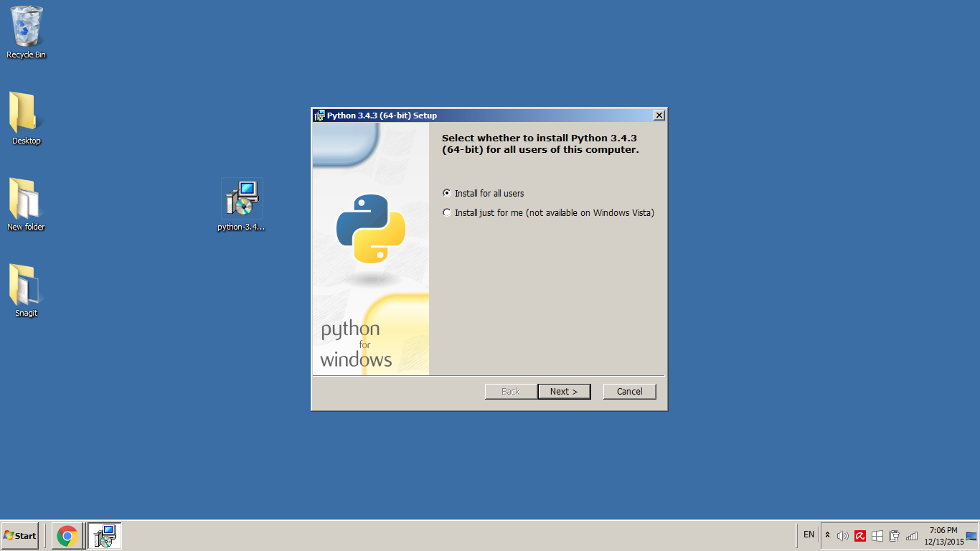
Task: Click the Python 3.4.3 (64-bit) Setup title bar
Action: (x=488, y=116)
